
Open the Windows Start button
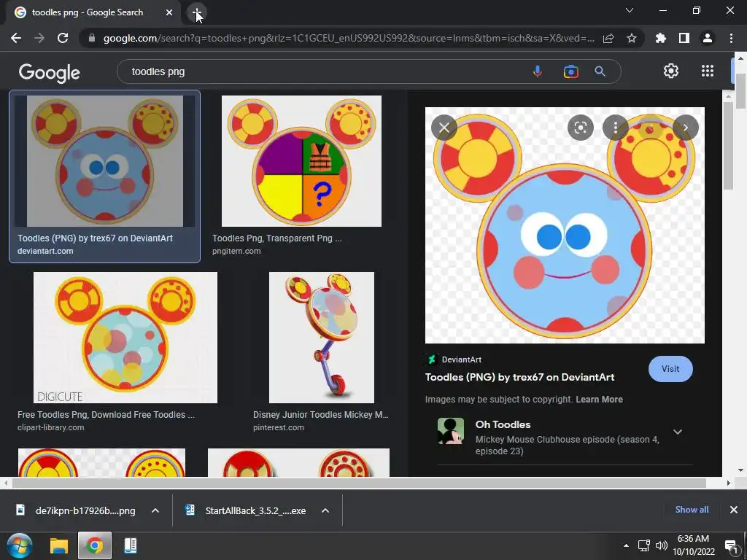(20, 545)
